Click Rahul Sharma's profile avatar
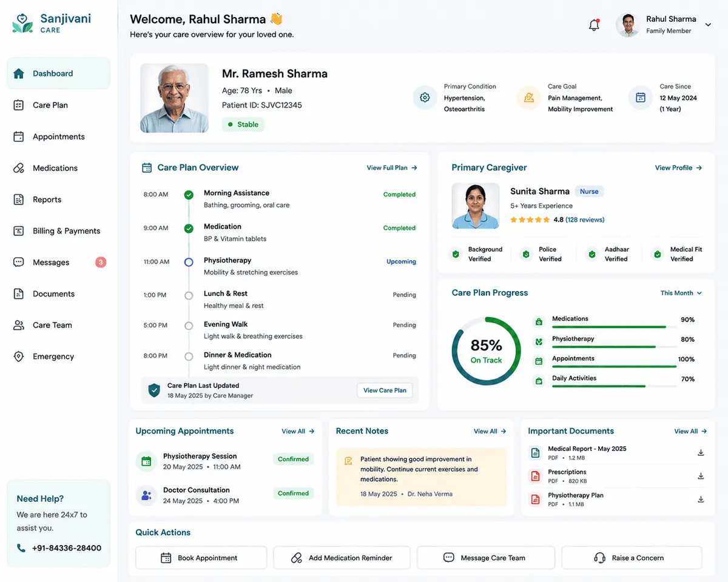The image size is (728, 582). (627, 25)
